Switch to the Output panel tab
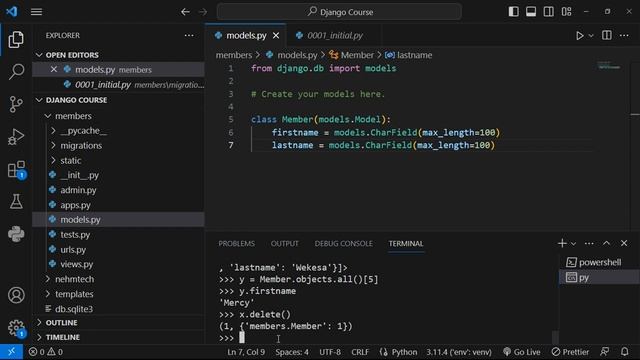Viewport: 640px width, 360px height. [284, 244]
